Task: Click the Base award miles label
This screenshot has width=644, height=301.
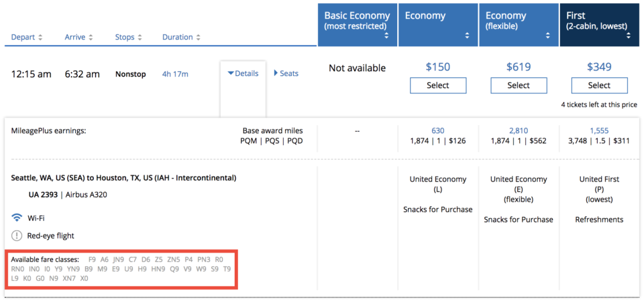Action: 273,131
